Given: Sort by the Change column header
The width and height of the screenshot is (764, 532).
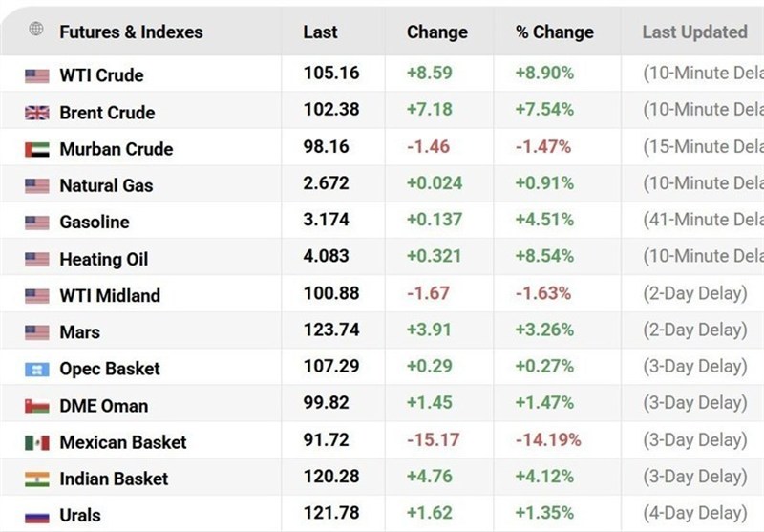Looking at the screenshot, I should click(x=436, y=32).
